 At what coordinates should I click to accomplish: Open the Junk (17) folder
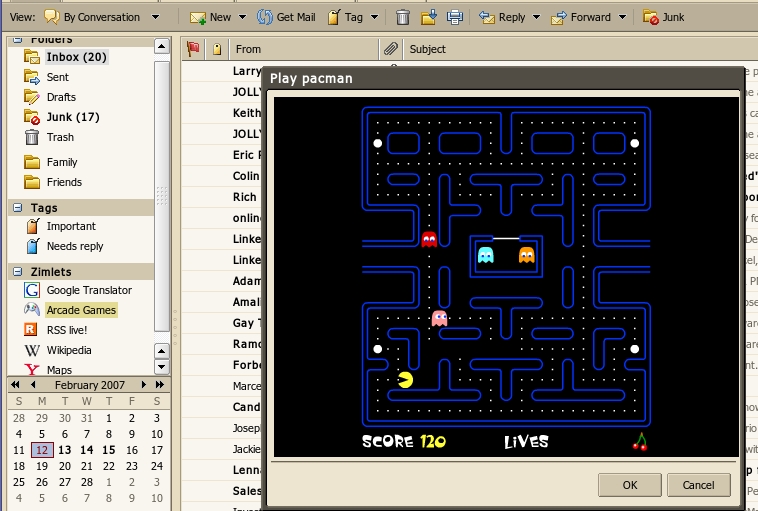tap(72, 117)
